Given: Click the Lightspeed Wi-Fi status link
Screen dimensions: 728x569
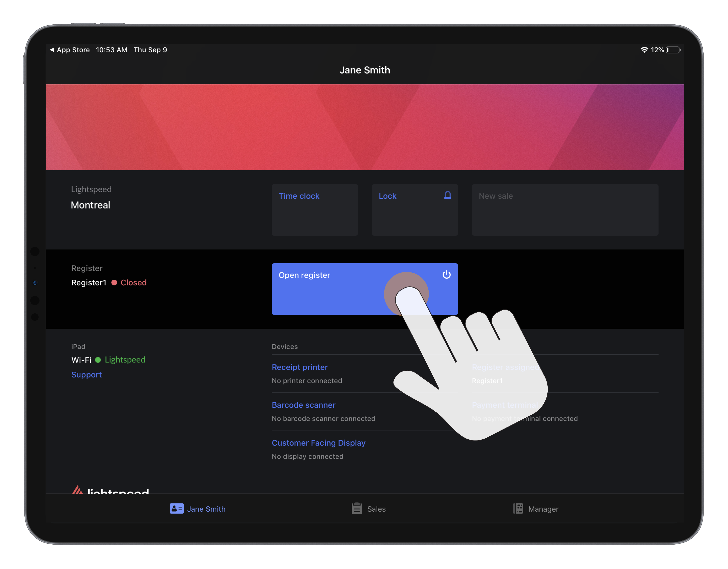Looking at the screenshot, I should click(x=124, y=359).
